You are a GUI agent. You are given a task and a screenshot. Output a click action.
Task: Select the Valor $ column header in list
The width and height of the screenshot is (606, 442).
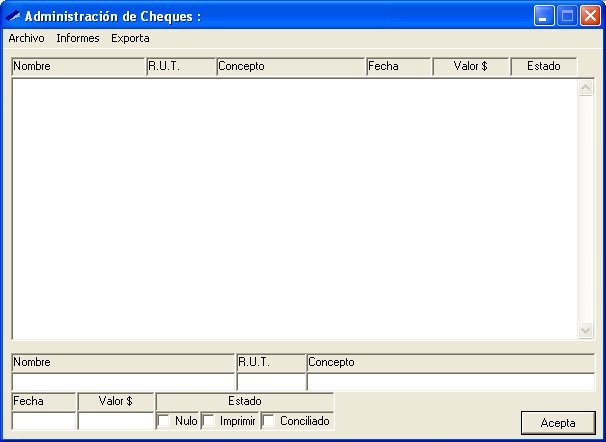(471, 67)
